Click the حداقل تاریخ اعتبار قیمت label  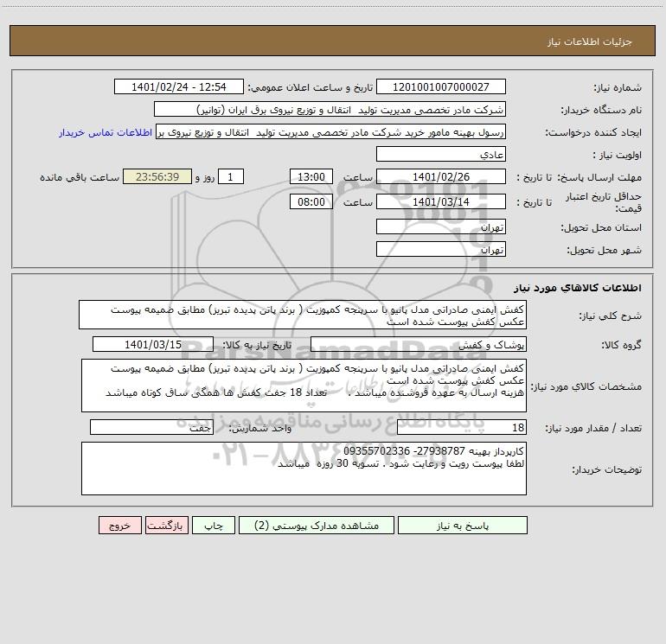pyautogui.click(x=604, y=202)
